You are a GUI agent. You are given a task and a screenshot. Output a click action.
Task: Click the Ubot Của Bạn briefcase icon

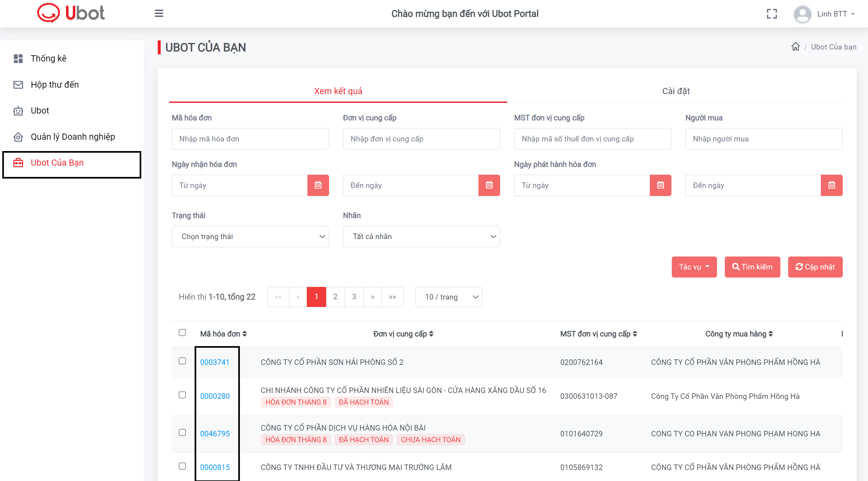18,163
